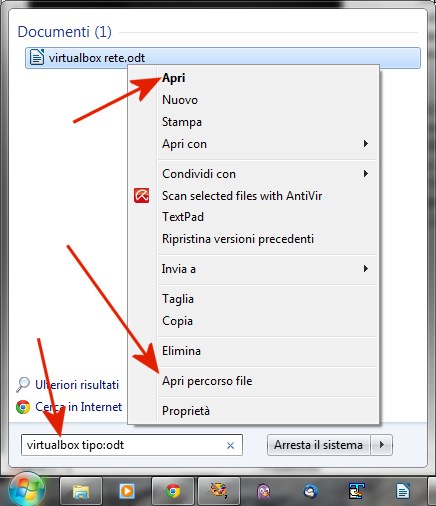Open the Paint taskbar icon
The image size is (436, 506).
pyautogui.click(x=219, y=491)
